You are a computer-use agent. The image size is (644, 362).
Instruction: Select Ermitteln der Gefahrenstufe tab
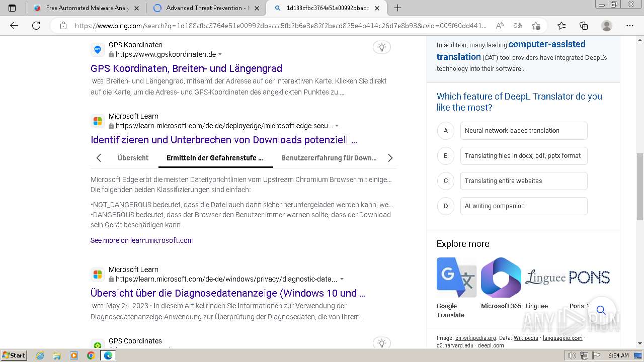(x=215, y=158)
